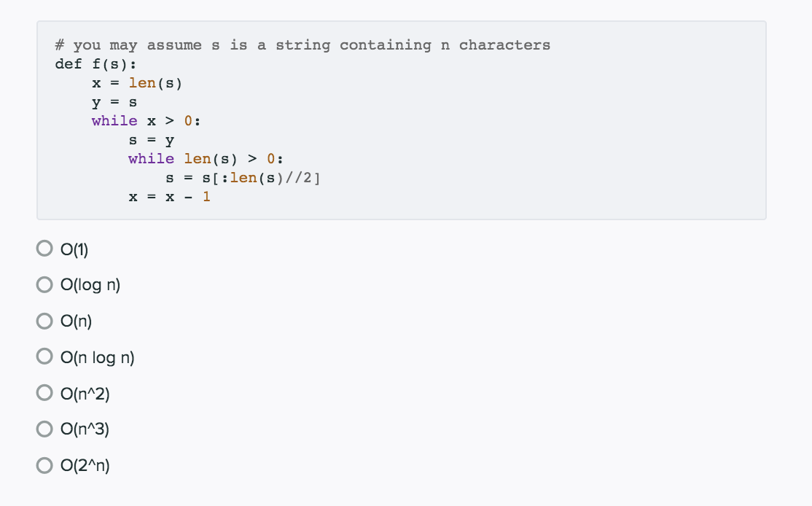The width and height of the screenshot is (812, 506).
Task: Select the O(n log n) answer option
Action: pyautogui.click(x=44, y=356)
